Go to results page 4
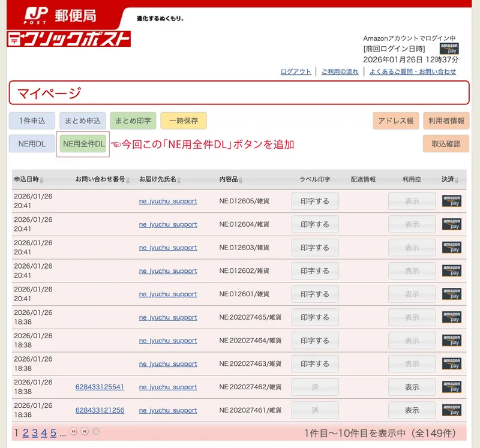The image size is (480, 448). coord(44,432)
